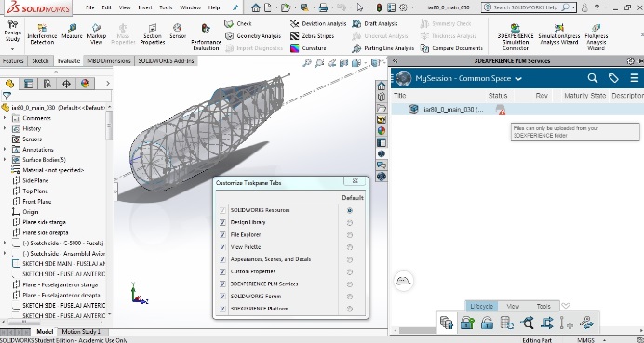
Task: Open Parting Line Analysis
Action: tap(383, 48)
